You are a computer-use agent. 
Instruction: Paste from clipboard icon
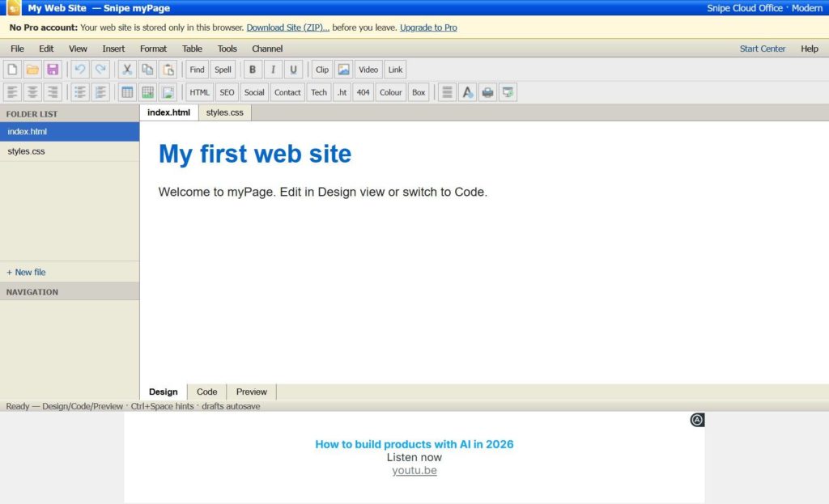pos(168,70)
